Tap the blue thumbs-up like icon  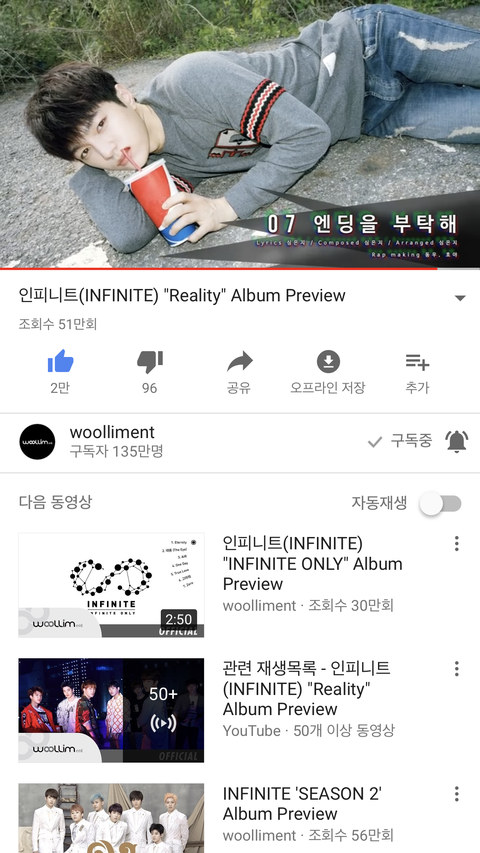(x=60, y=361)
